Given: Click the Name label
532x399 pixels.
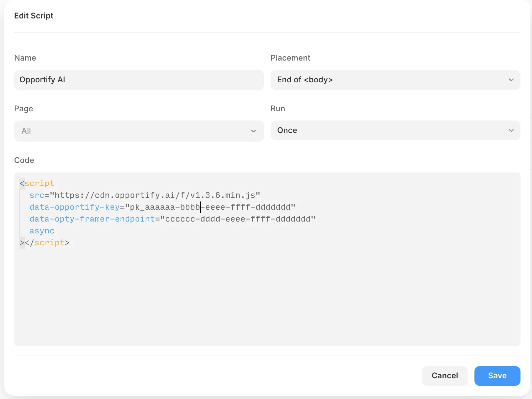Looking at the screenshot, I should pyautogui.click(x=25, y=58).
